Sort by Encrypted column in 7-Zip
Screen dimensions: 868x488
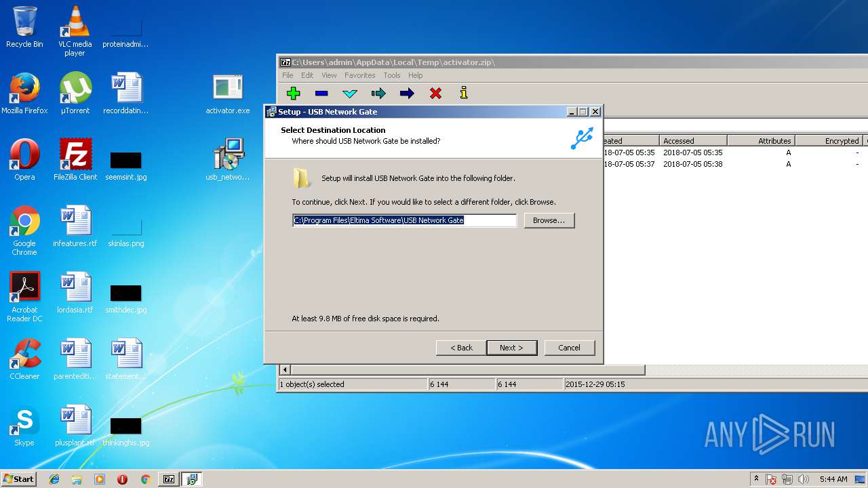click(x=829, y=140)
